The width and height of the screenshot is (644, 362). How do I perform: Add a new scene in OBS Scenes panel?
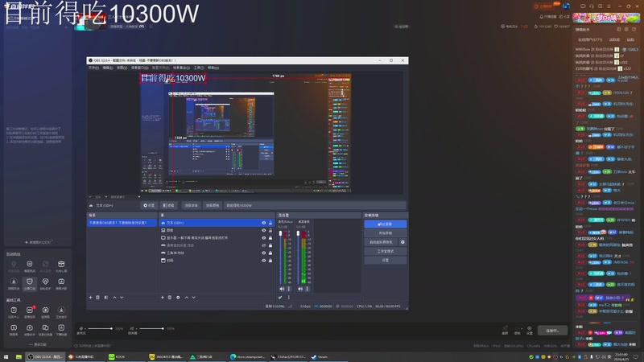tap(91, 297)
